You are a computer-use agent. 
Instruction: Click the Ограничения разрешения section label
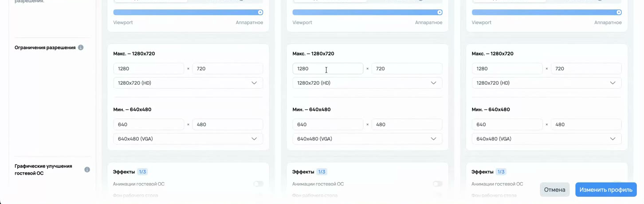[45, 47]
